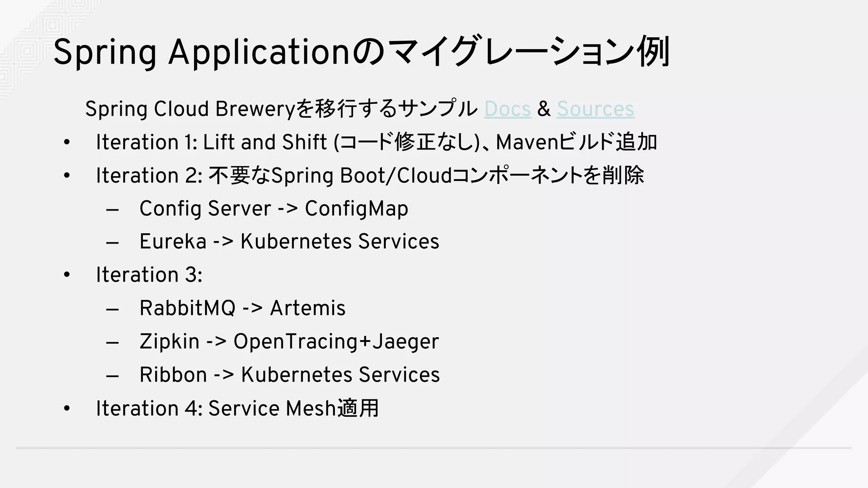Select the 'Iteration 2: 不要なSpring Boot/Cloud' bullet
Viewport: 868px width, 488px height.
370,175
